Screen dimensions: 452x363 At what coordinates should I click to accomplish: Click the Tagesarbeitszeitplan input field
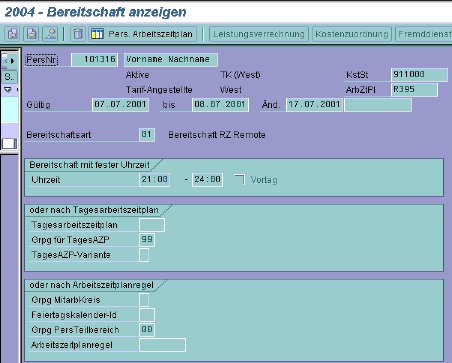coord(152,225)
